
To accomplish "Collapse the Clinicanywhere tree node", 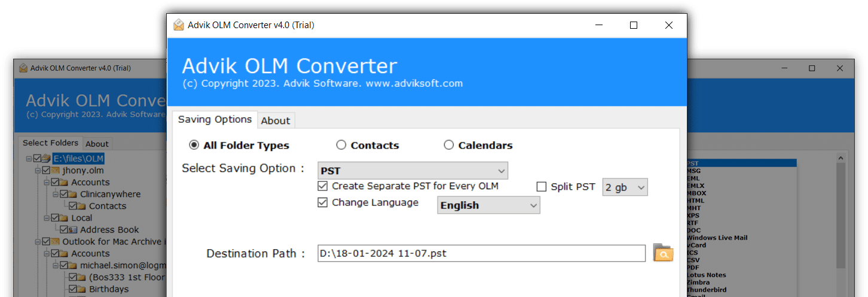I will 56,194.
